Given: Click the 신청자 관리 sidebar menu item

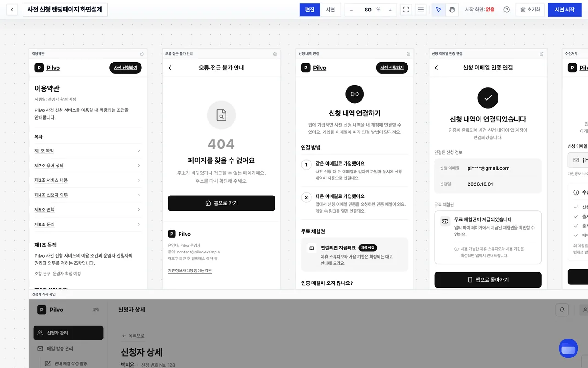Looking at the screenshot, I should (x=68, y=333).
